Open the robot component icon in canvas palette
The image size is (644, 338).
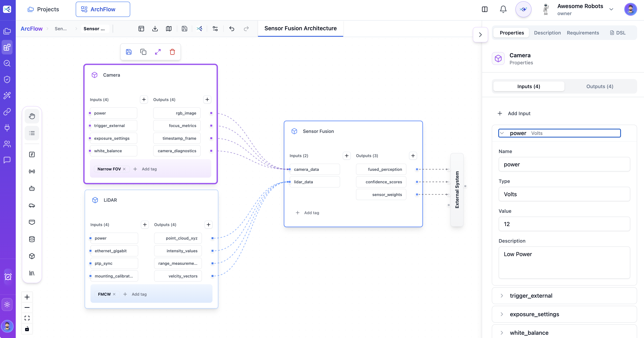(32, 189)
